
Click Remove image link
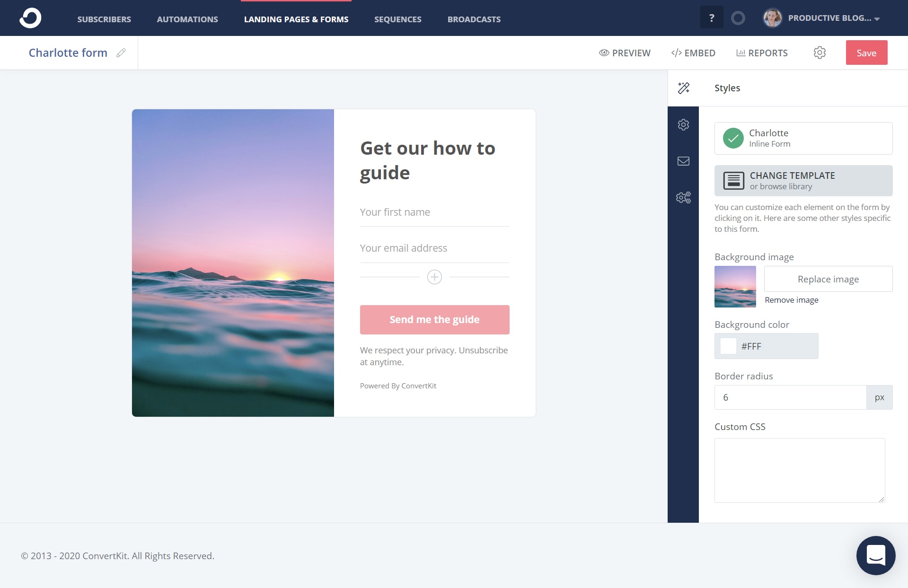(x=791, y=300)
